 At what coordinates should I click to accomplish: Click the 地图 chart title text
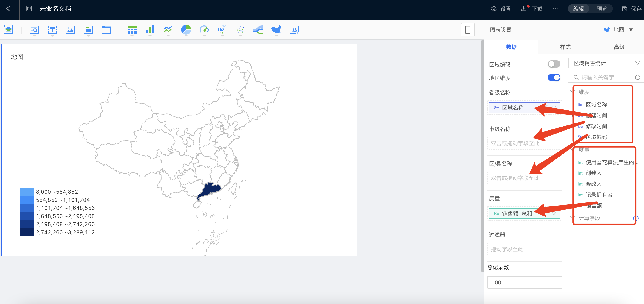click(17, 57)
